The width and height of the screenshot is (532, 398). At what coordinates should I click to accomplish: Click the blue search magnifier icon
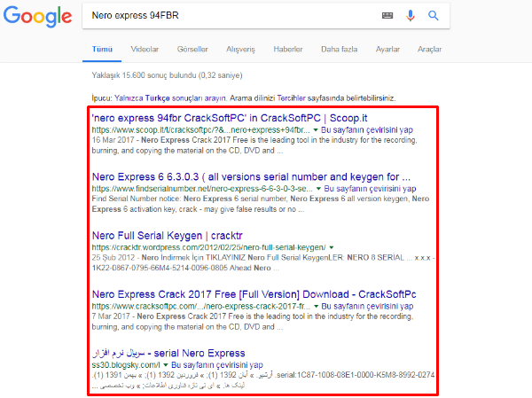click(x=433, y=15)
